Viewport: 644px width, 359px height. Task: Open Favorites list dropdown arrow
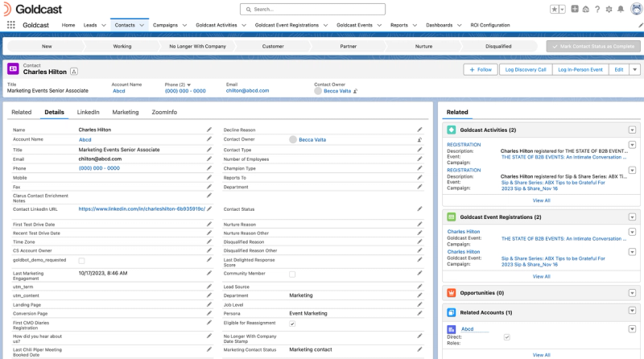pos(562,9)
